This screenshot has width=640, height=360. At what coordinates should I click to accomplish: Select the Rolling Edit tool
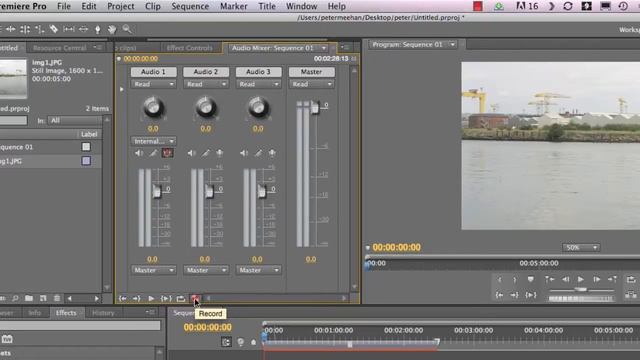pos(25,29)
